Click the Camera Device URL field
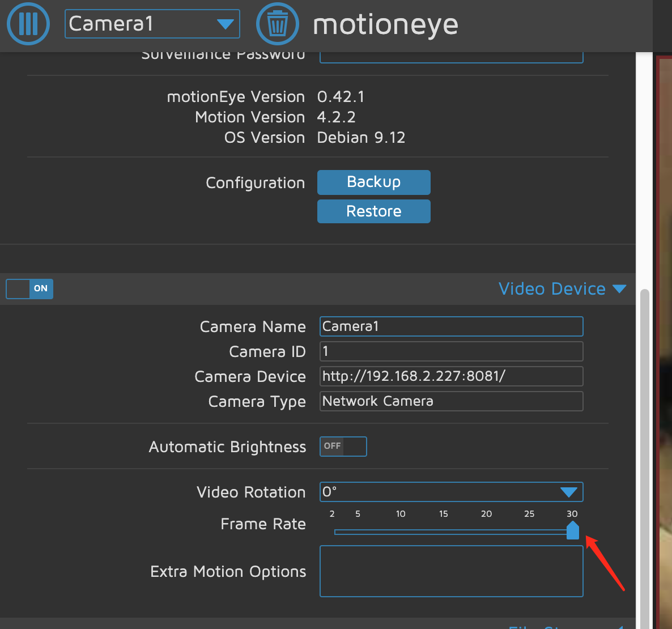The image size is (672, 629). click(451, 376)
